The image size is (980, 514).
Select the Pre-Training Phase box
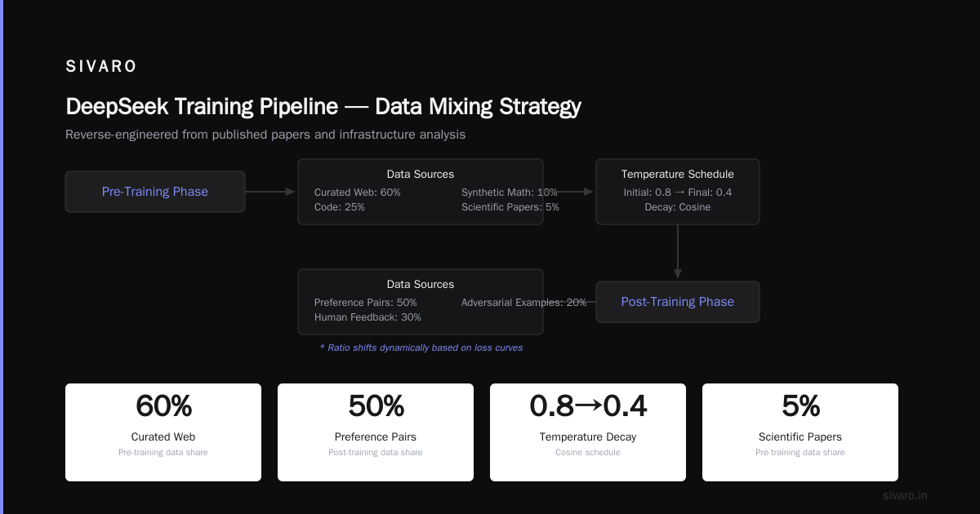[155, 192]
